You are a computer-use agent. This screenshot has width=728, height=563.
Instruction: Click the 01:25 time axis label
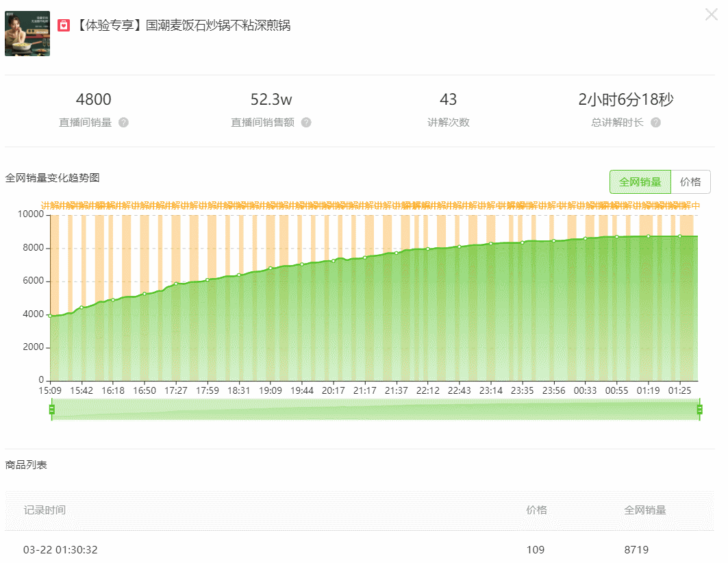[x=679, y=390]
